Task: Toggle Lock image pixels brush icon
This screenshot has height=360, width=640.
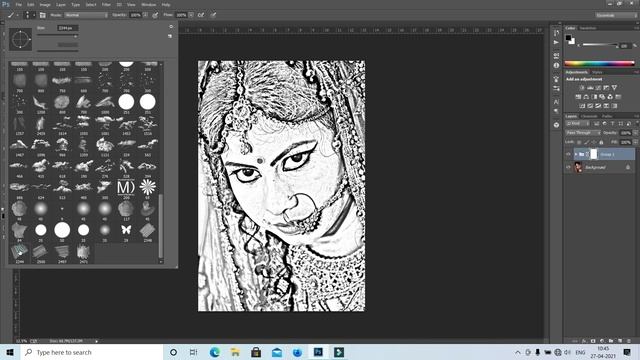Action: (x=587, y=142)
